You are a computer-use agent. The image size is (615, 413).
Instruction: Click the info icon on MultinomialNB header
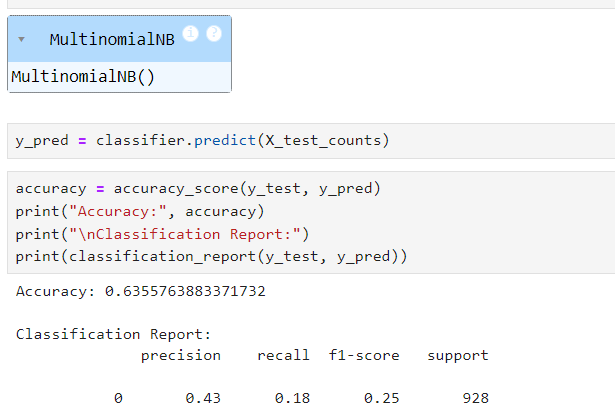(191, 34)
